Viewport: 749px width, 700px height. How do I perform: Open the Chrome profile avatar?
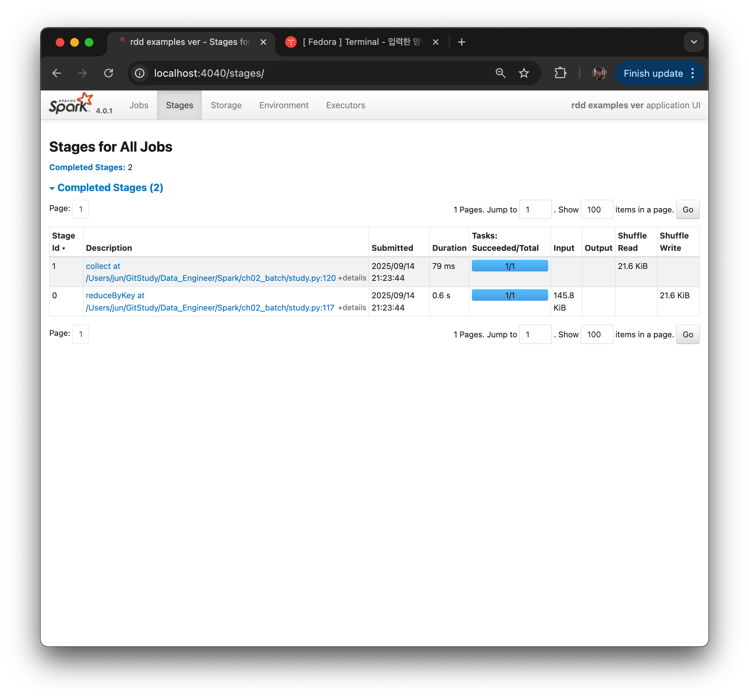click(x=599, y=73)
